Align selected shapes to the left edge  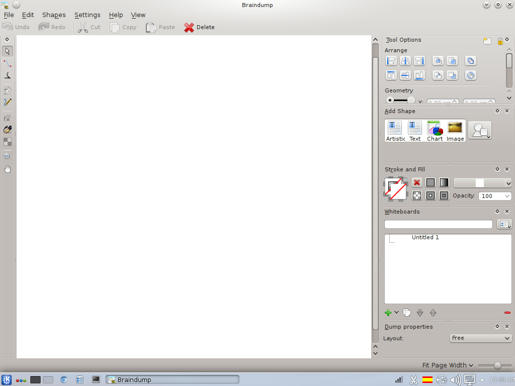point(391,61)
